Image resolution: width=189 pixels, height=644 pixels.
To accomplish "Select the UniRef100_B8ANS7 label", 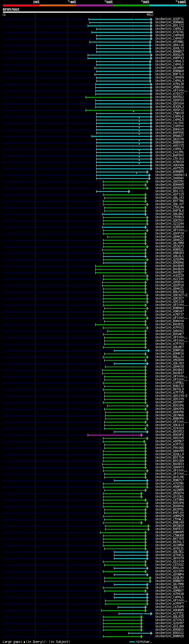I will (170, 52).
